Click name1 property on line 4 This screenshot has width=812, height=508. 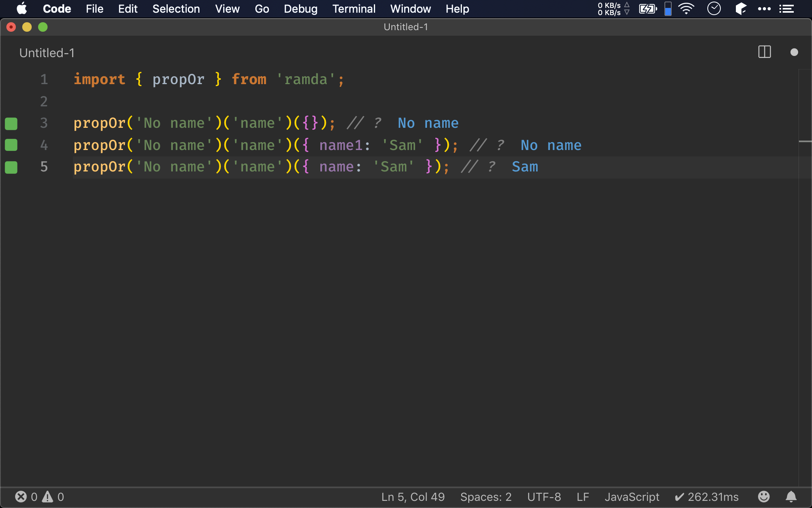click(341, 145)
